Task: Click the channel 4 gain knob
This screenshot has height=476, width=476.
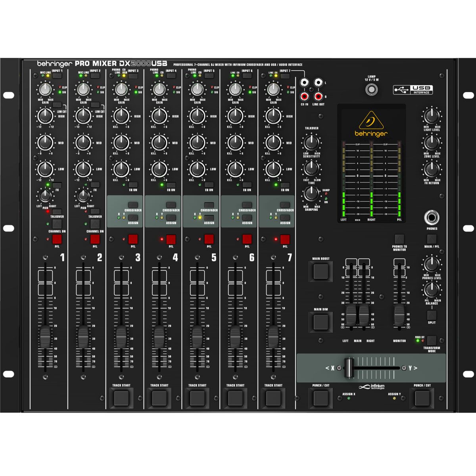Action: pyautogui.click(x=159, y=89)
